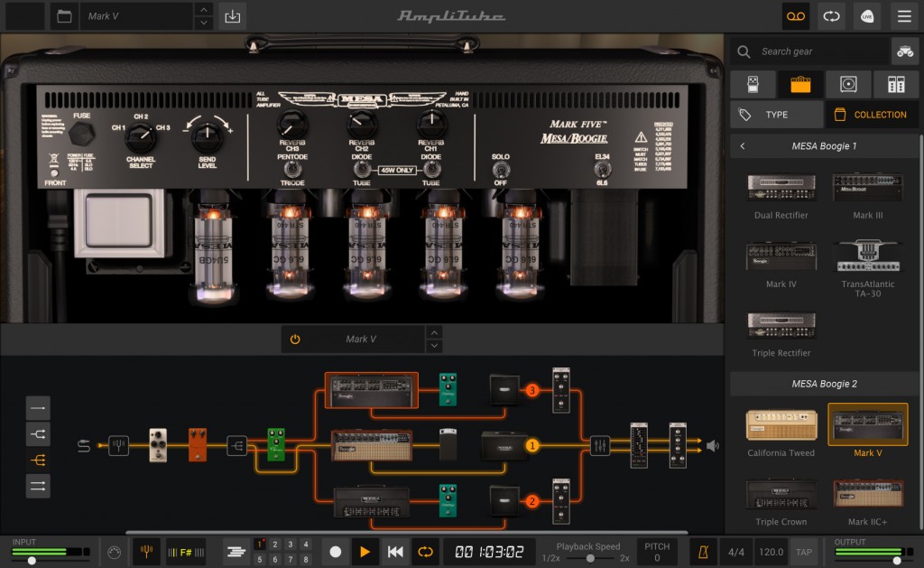Adjust the INPUT level slider
This screenshot has height=568, width=924.
coord(32,561)
